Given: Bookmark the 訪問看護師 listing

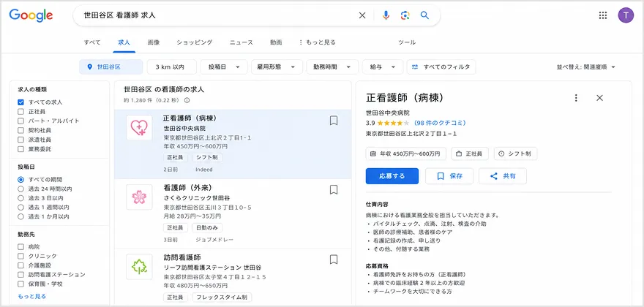Looking at the screenshot, I should click(334, 259).
